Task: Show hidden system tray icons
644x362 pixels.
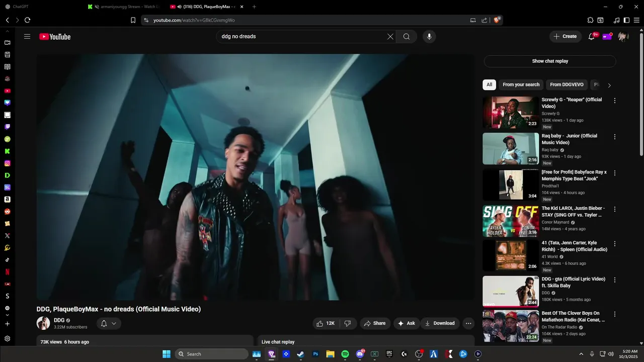Action: tap(581, 354)
